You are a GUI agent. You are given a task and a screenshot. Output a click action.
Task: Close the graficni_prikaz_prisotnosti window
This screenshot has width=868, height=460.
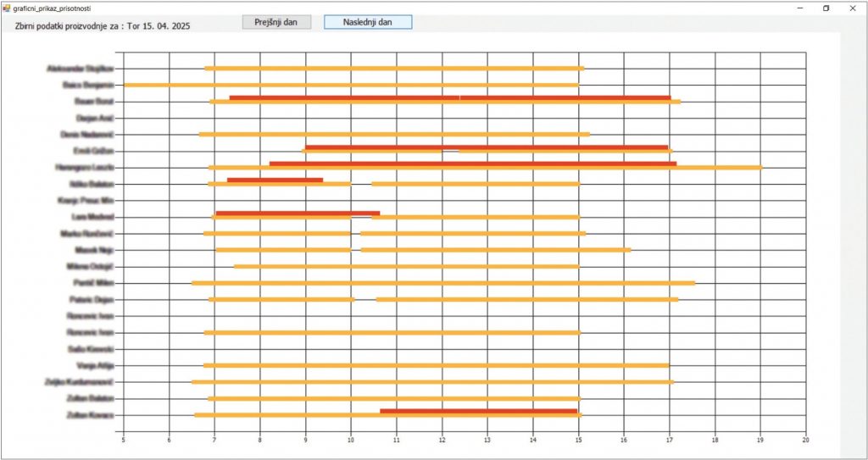[x=853, y=8]
